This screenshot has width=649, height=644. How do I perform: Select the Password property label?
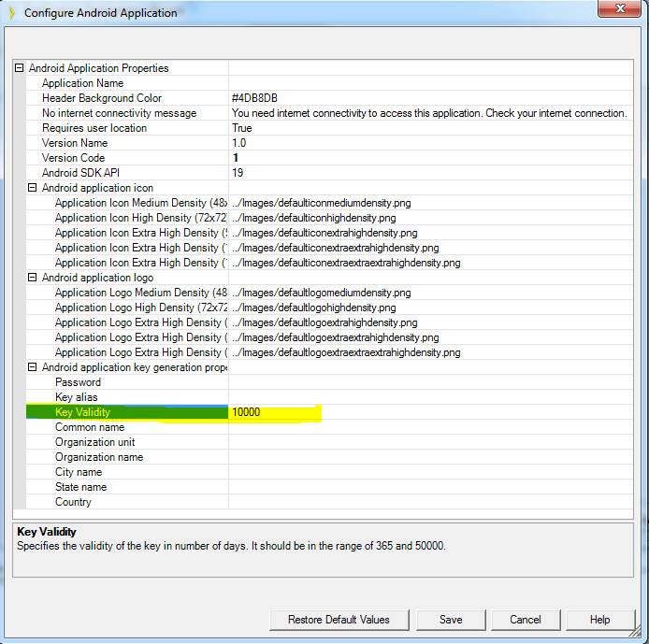78,382
